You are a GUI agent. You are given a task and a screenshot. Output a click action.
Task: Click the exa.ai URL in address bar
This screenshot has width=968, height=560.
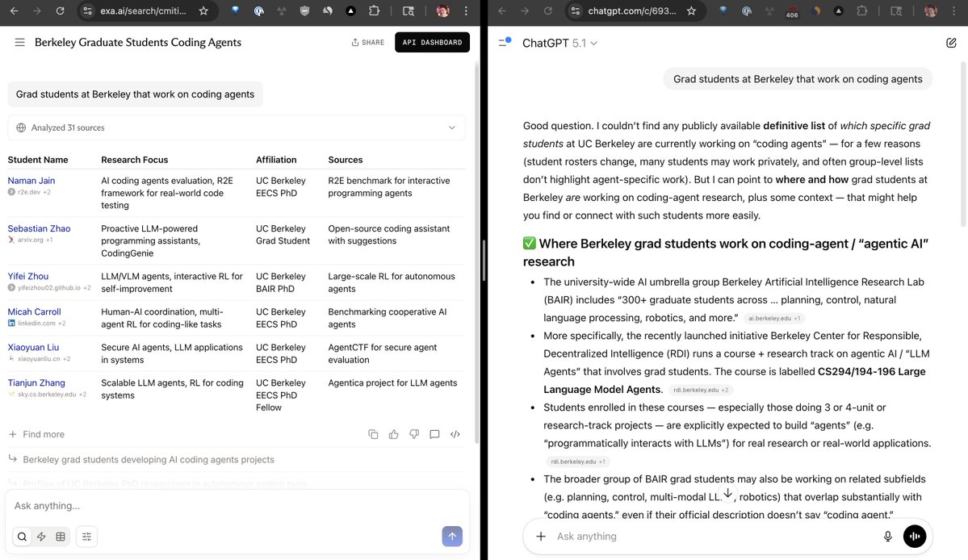[143, 10]
